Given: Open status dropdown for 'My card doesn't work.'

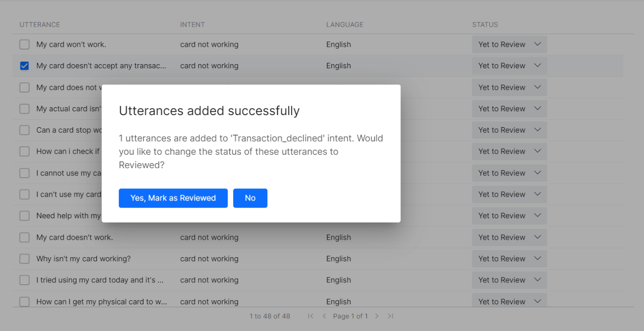Looking at the screenshot, I should click(509, 237).
